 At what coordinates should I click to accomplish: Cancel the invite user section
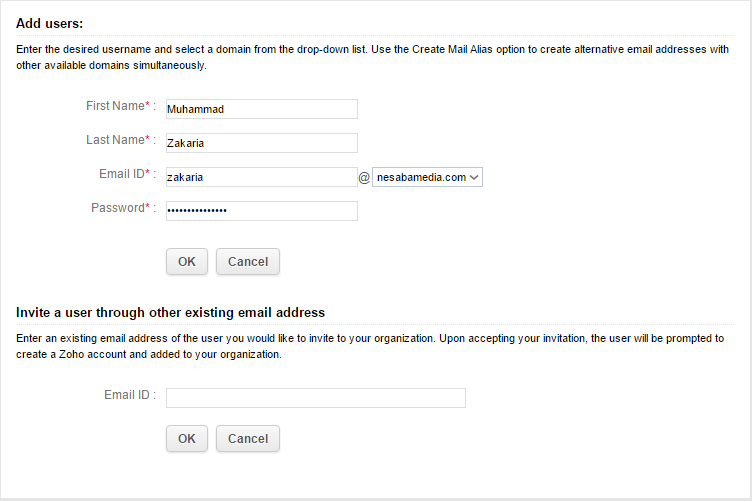(x=247, y=439)
